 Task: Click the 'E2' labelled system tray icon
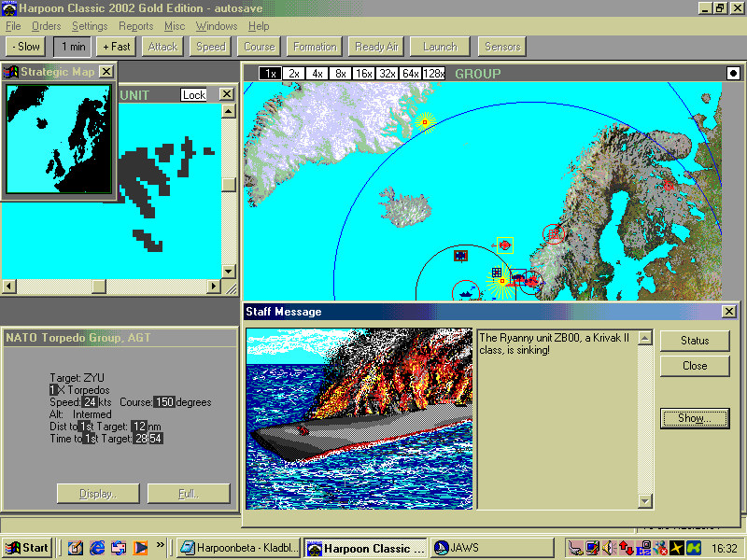(x=643, y=548)
